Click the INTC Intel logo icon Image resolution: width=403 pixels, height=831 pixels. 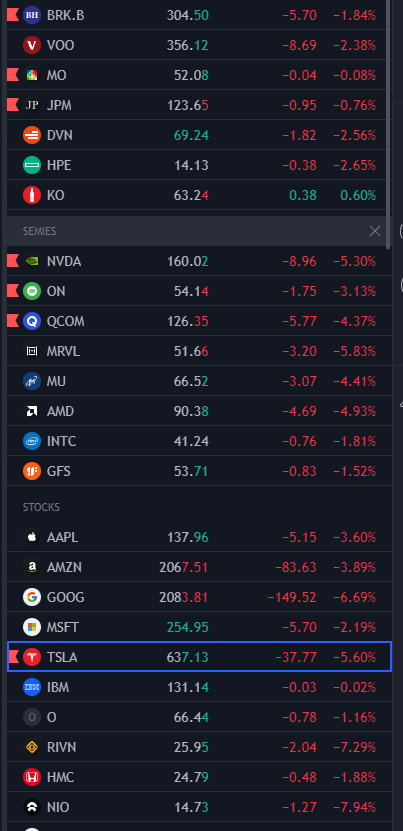click(x=32, y=441)
